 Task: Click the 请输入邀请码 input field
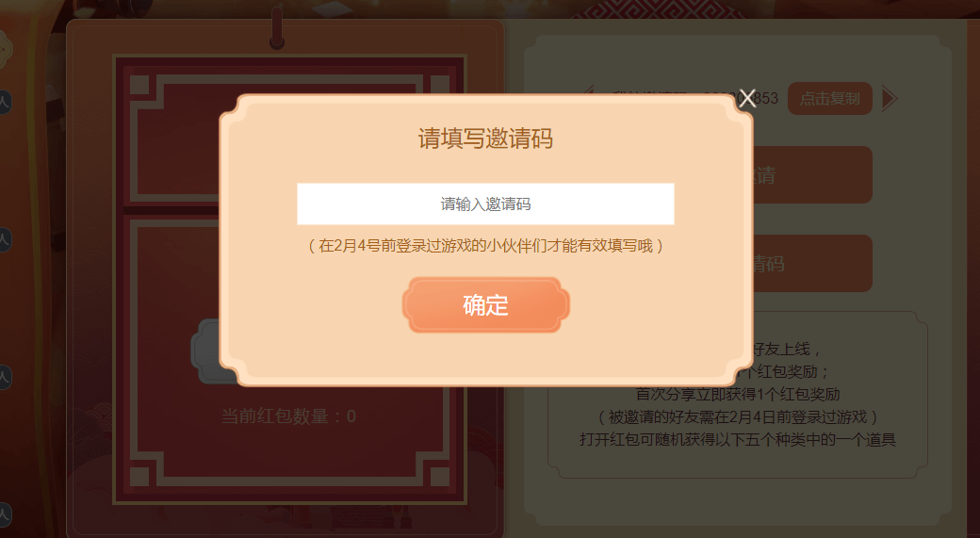485,204
